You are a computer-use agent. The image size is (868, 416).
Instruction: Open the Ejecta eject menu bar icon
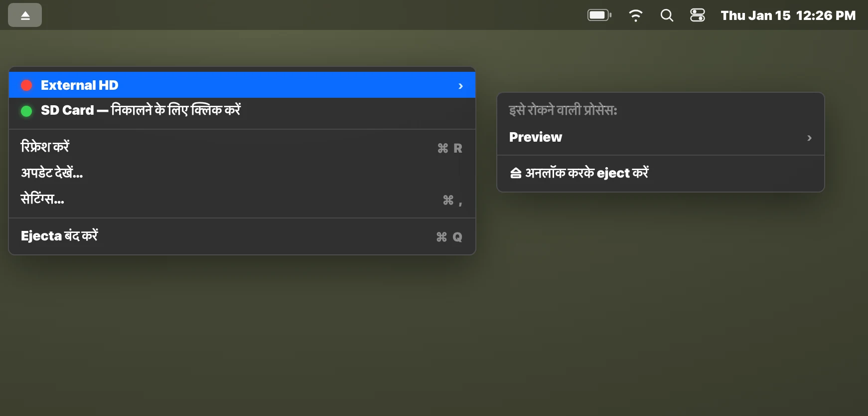(25, 15)
